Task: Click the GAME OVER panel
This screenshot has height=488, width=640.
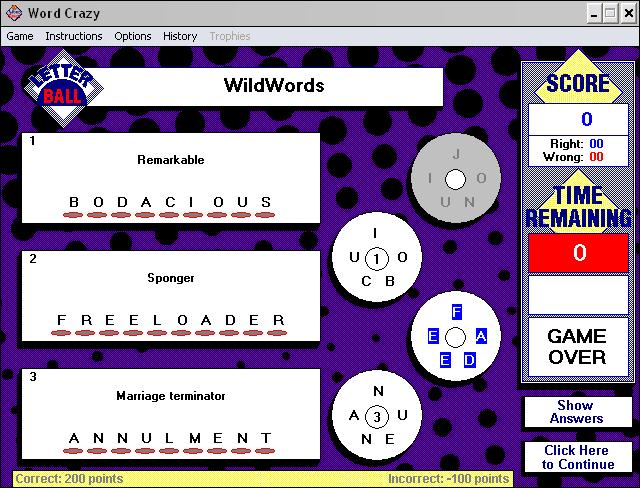Action: click(x=578, y=347)
